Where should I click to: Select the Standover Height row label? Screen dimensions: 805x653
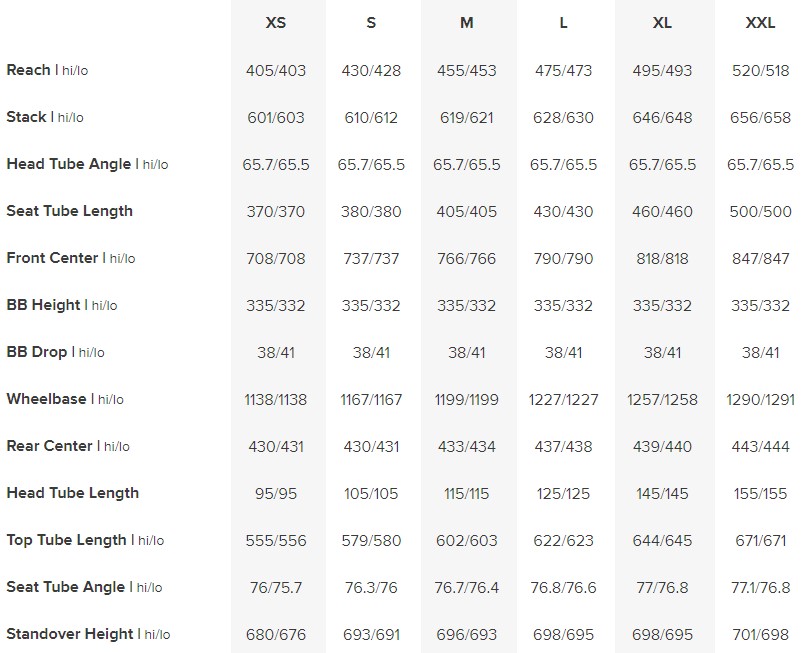[69, 634]
